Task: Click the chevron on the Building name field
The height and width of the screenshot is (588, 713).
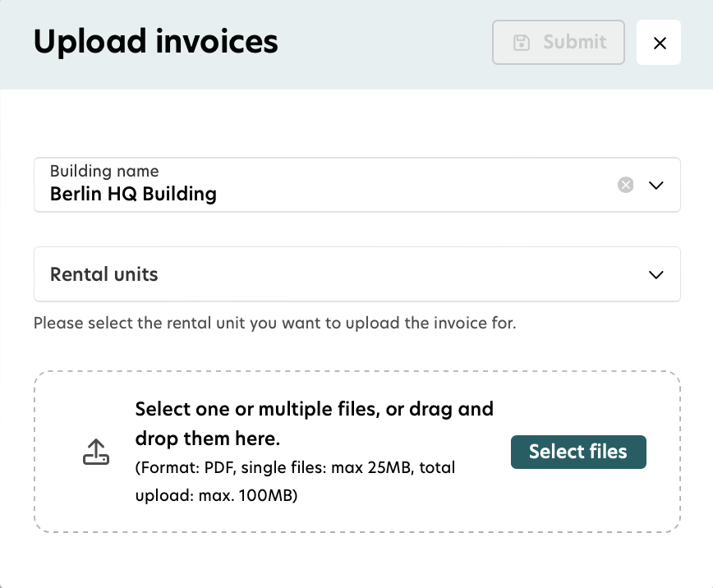Action: point(656,185)
